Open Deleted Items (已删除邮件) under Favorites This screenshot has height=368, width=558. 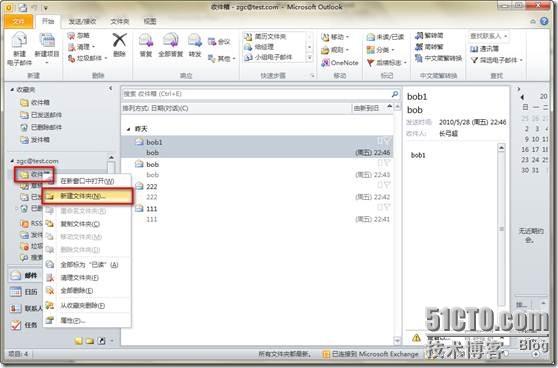point(41,127)
